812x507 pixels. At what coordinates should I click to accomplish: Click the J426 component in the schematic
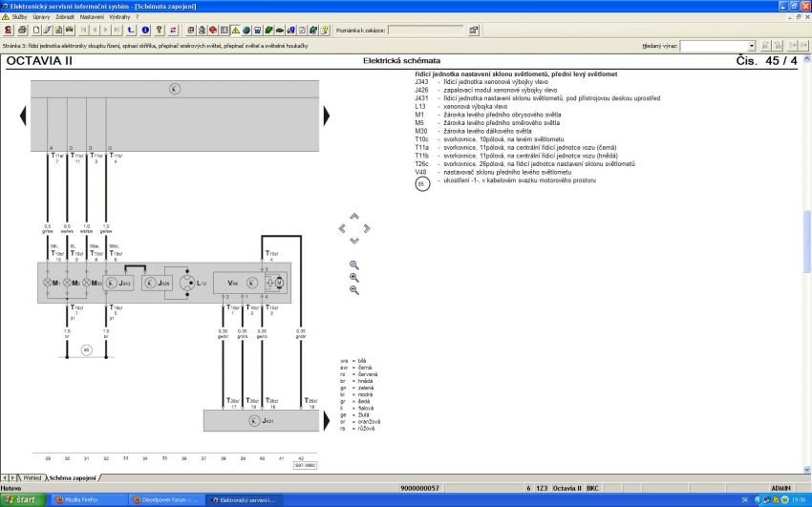(x=157, y=283)
